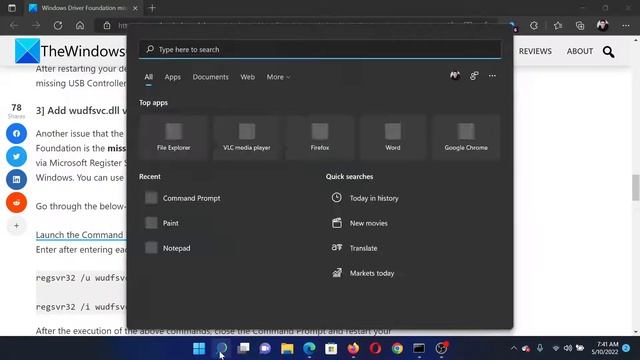
Task: Click the Windows Start button
Action: 199,348
